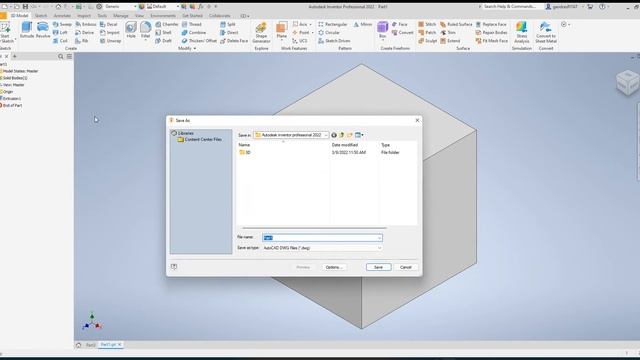Select the Fillet tool
Viewport: 640px width, 360px height.
click(x=145, y=30)
